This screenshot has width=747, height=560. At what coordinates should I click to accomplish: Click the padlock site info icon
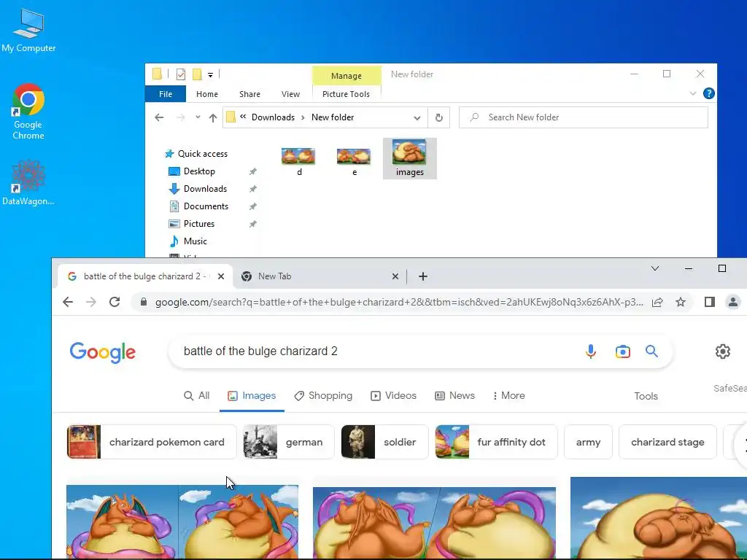click(x=144, y=302)
